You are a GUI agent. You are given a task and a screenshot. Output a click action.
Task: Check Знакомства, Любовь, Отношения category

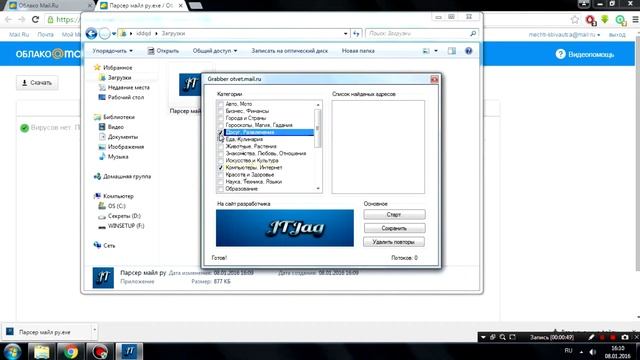[x=220, y=153]
